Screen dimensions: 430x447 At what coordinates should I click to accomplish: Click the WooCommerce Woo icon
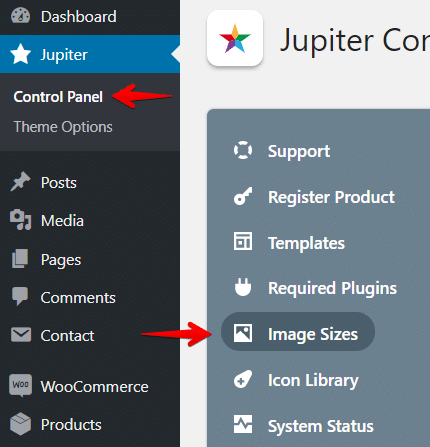(x=21, y=385)
